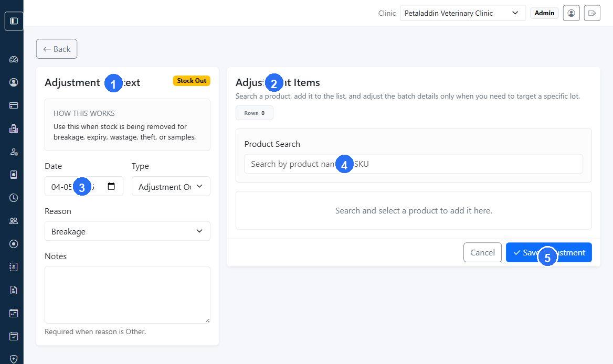Open the person circle sidebar icon
Image resolution: width=613 pixels, height=364 pixels.
point(14,82)
